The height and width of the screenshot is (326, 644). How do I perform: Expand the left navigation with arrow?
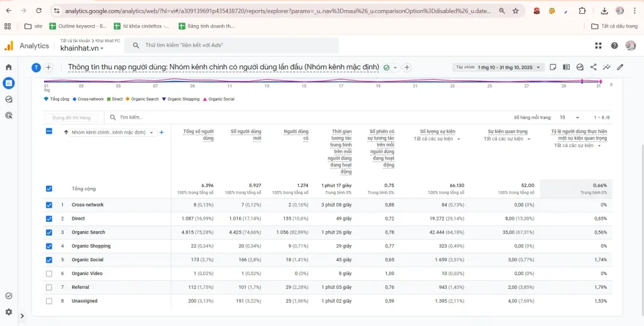[22, 316]
